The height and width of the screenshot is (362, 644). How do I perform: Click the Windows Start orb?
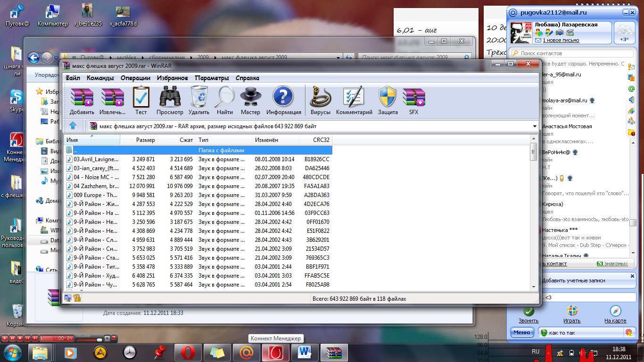[13, 352]
